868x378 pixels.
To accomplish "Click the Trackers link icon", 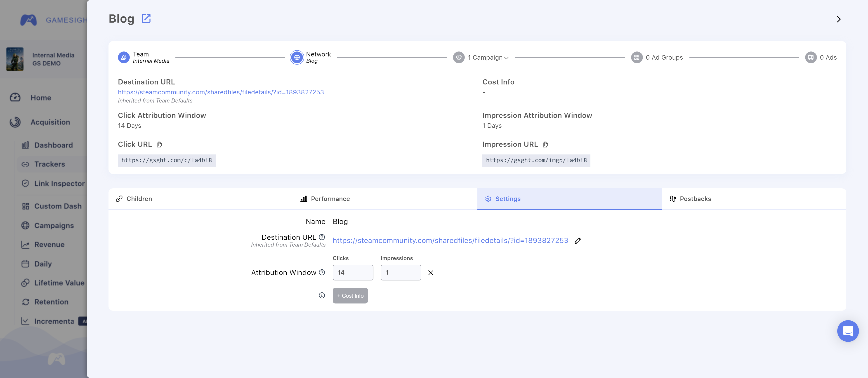I will click(25, 164).
